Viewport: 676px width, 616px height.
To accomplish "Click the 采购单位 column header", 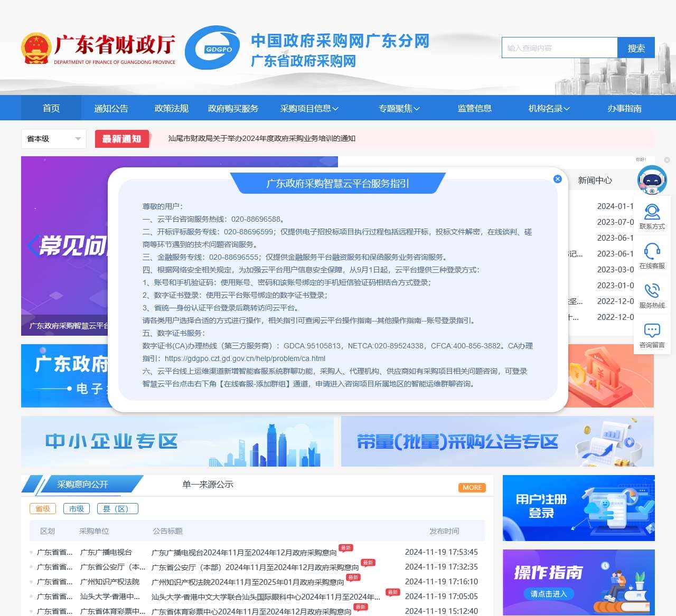I will click(x=94, y=531).
